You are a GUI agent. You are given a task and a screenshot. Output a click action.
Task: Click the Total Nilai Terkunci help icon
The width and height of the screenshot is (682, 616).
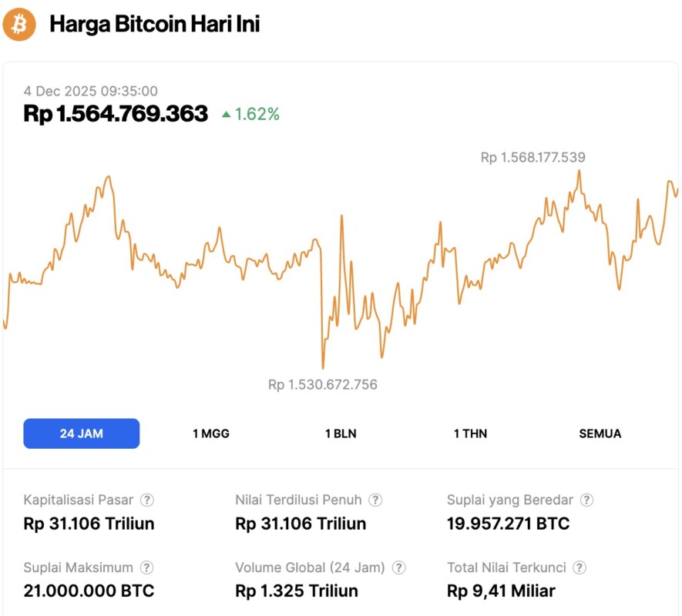[580, 567]
